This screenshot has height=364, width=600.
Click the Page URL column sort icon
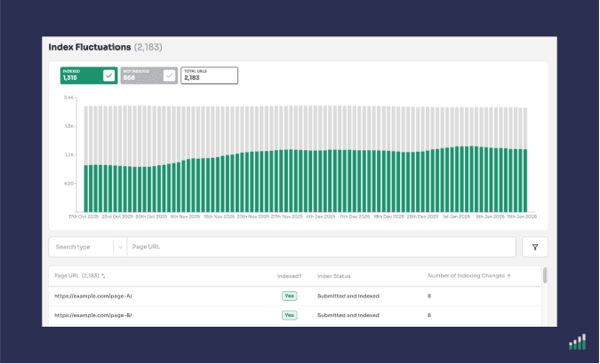click(104, 276)
